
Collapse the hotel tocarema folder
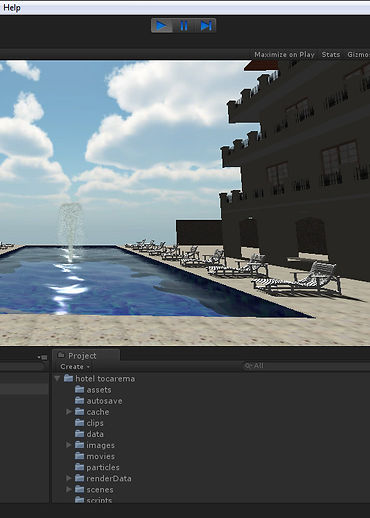pyautogui.click(x=57, y=378)
